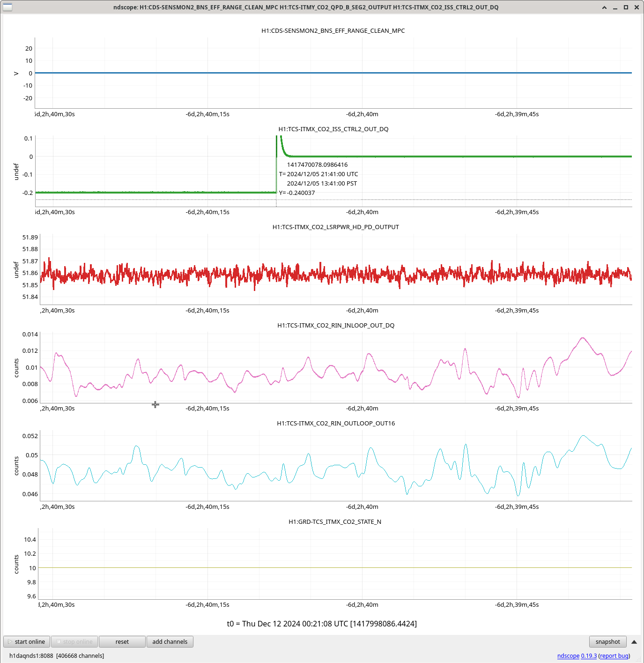Open the add channels dialog
Image resolution: width=644 pixels, height=663 pixels.
coord(170,641)
